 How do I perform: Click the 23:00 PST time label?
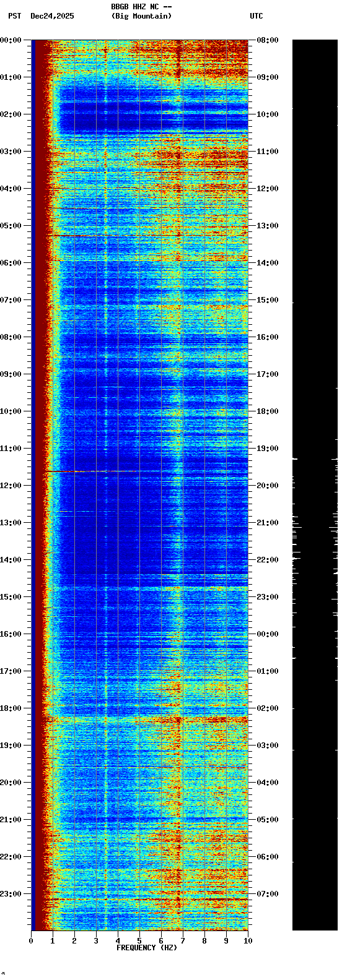click(11, 894)
